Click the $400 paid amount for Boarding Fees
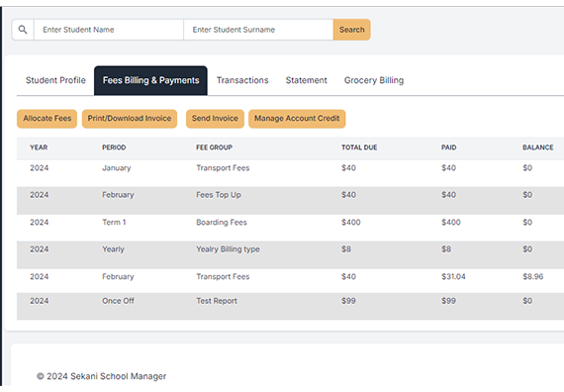Viewport: 564px width, 392px height. pos(451,223)
